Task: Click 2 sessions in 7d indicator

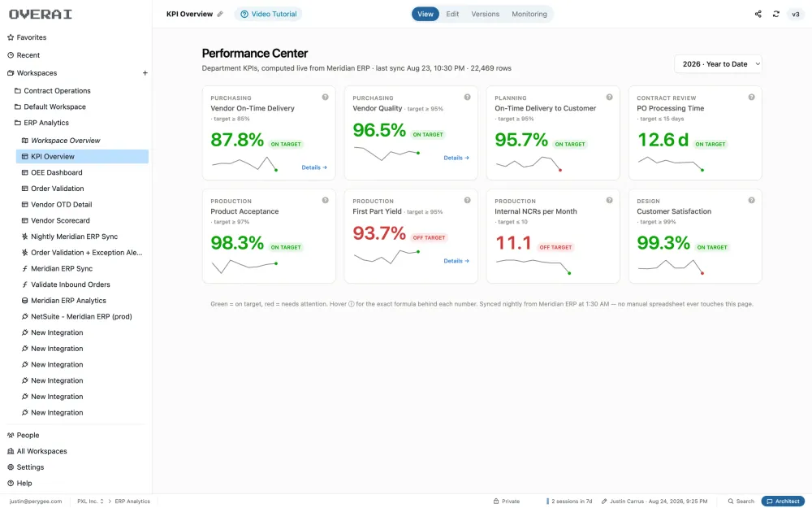Action: coord(569,501)
